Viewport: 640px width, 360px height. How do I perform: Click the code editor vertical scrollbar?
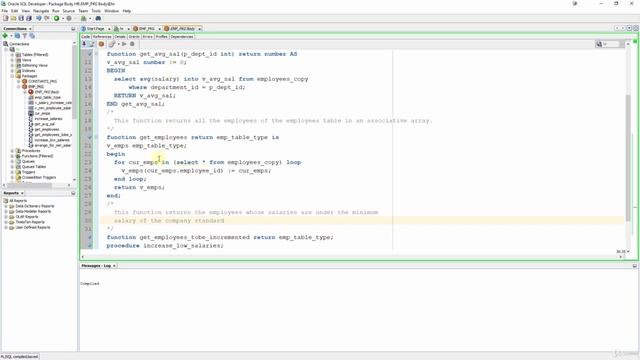coord(628,158)
